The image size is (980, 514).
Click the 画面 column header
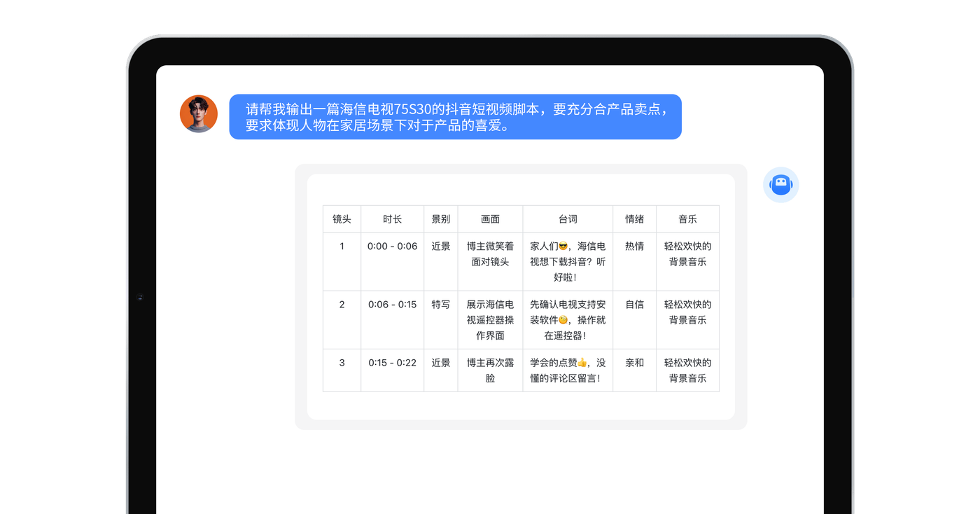pyautogui.click(x=490, y=219)
